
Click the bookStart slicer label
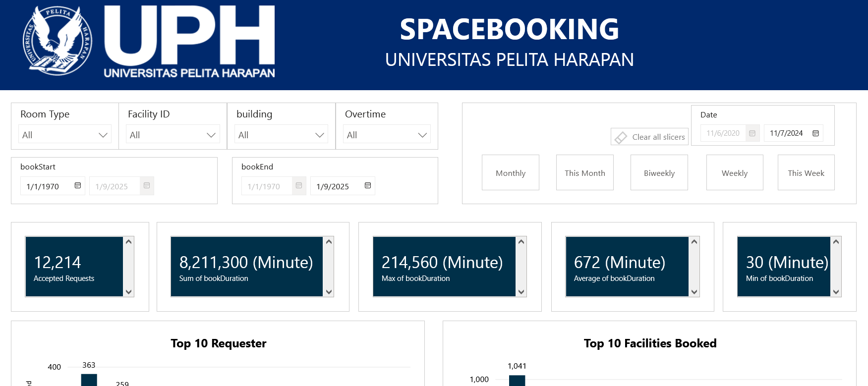pos(38,166)
